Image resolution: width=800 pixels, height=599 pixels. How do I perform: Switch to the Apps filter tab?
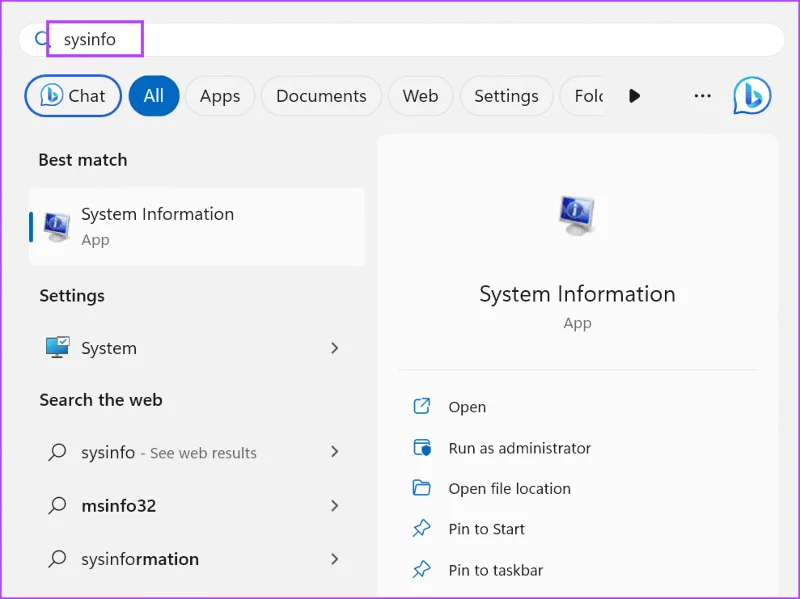220,95
